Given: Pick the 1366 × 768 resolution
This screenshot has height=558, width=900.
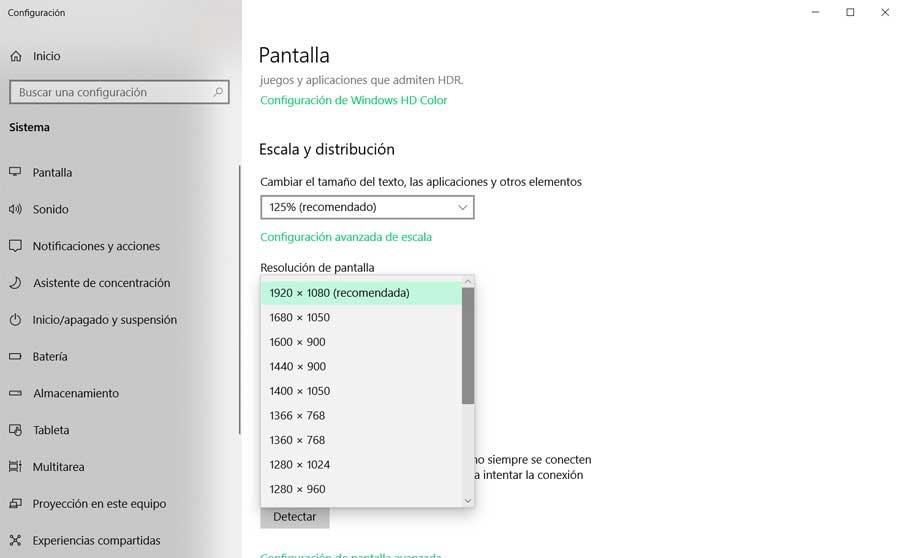Looking at the screenshot, I should pyautogui.click(x=361, y=416).
